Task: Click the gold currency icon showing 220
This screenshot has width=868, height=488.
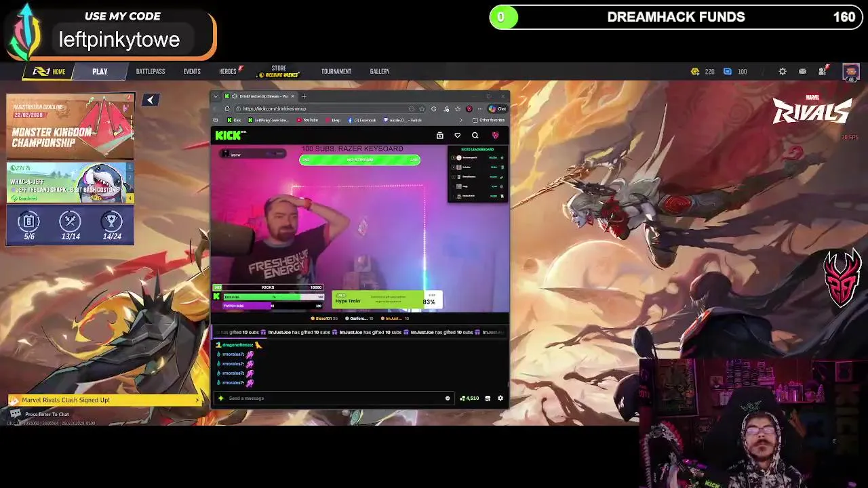Action: click(x=695, y=71)
